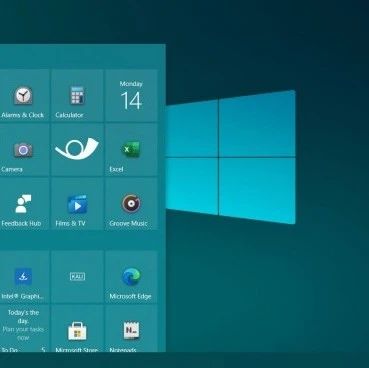Click the Groove Music label text

pos(128,223)
